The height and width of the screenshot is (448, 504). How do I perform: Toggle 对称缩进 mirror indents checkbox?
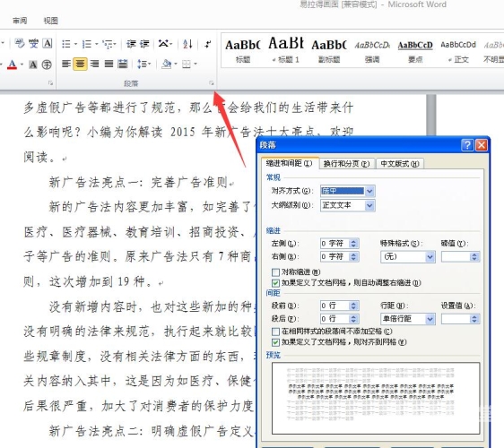pos(275,272)
